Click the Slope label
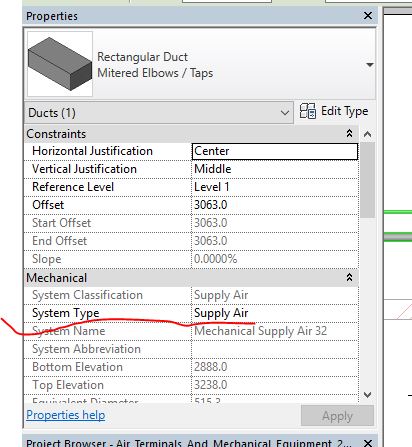The width and height of the screenshot is (412, 447). point(47,259)
